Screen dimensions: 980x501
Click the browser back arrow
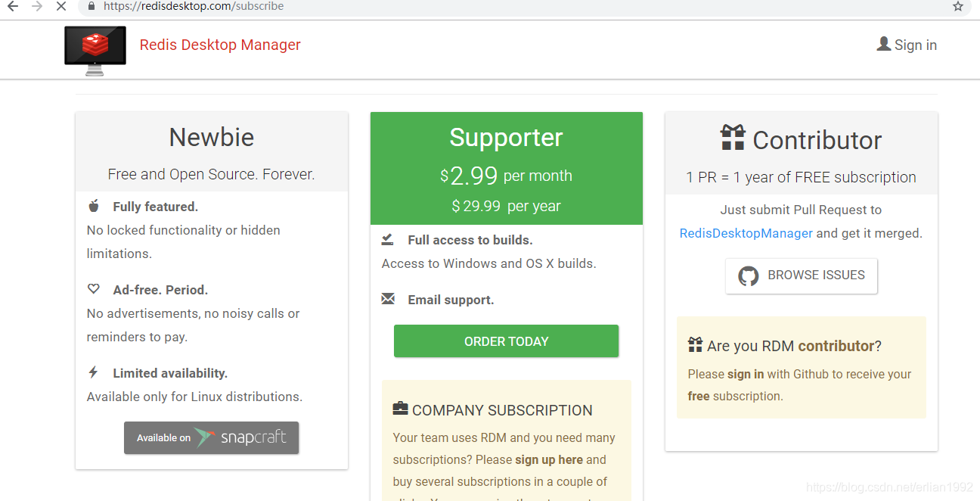pyautogui.click(x=13, y=6)
